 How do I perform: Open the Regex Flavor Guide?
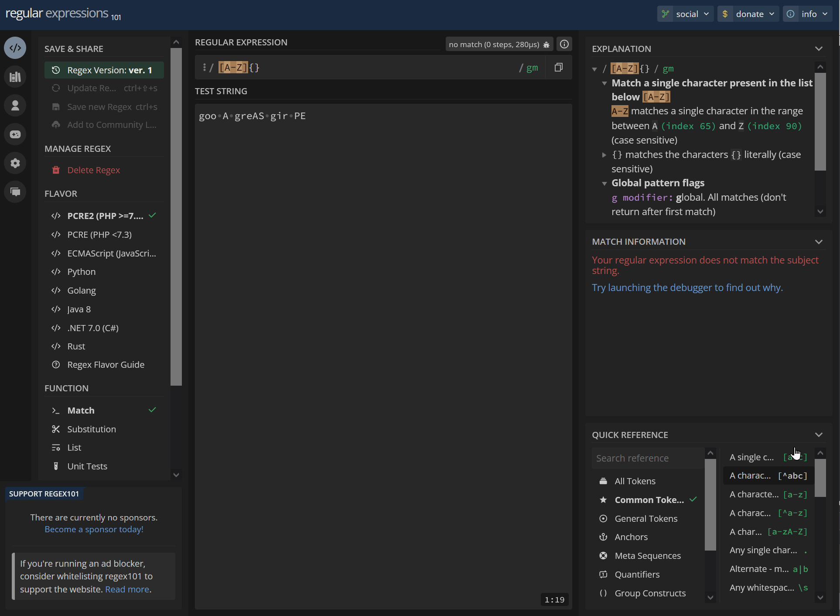[104, 365]
